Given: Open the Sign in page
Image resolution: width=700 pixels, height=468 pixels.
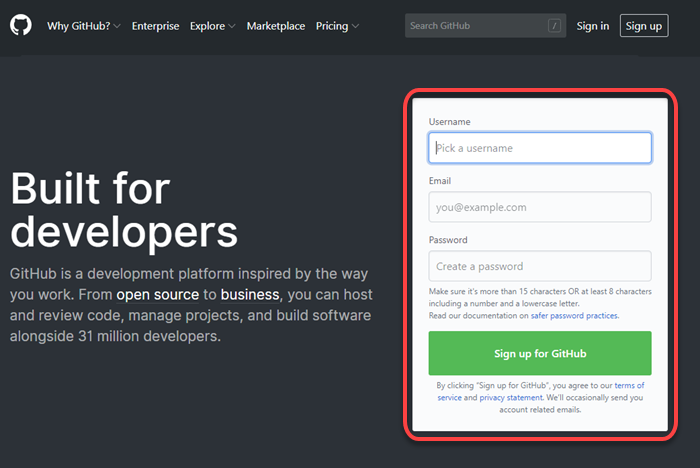Looking at the screenshot, I should tap(592, 26).
